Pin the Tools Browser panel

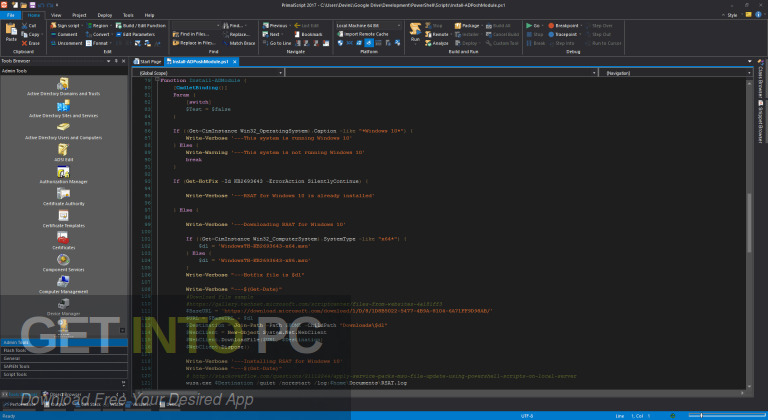pyautogui.click(x=116, y=61)
